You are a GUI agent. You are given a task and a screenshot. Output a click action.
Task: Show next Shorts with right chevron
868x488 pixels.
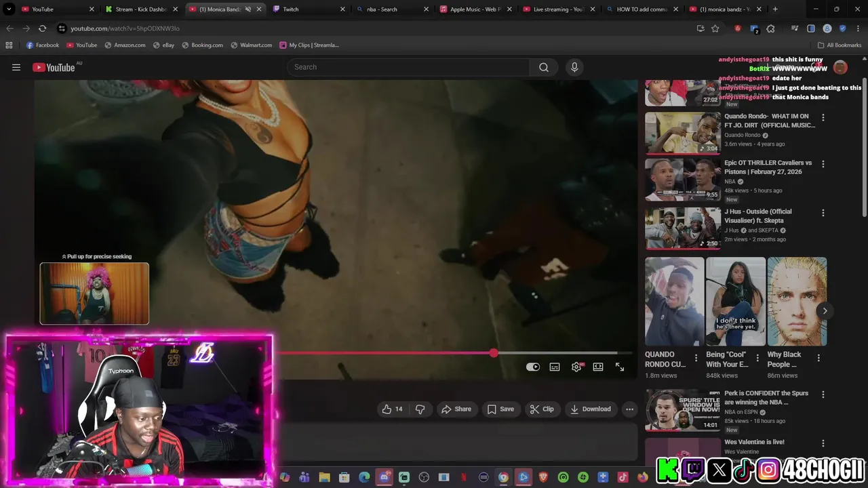pyautogui.click(x=825, y=310)
